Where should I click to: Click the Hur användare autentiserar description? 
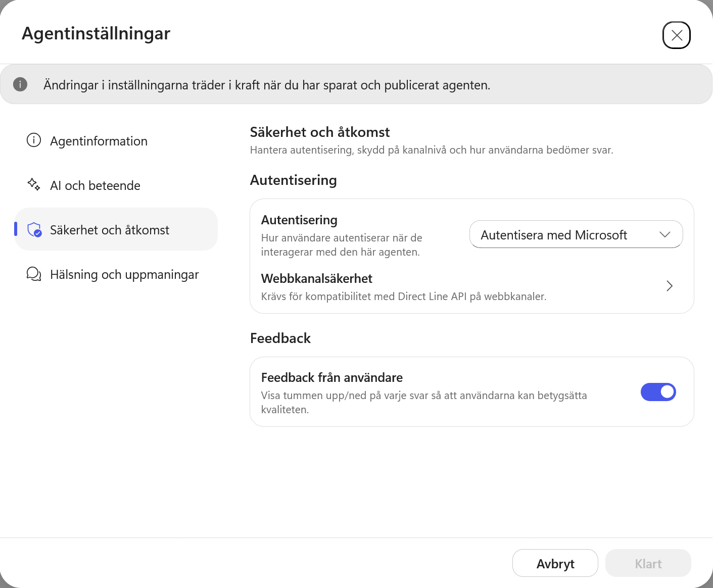point(342,245)
